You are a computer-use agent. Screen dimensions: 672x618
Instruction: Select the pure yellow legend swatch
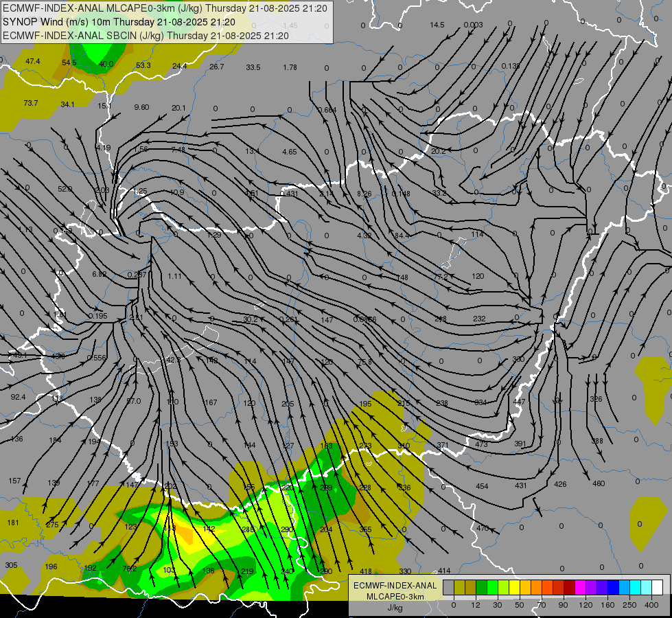pos(515,588)
